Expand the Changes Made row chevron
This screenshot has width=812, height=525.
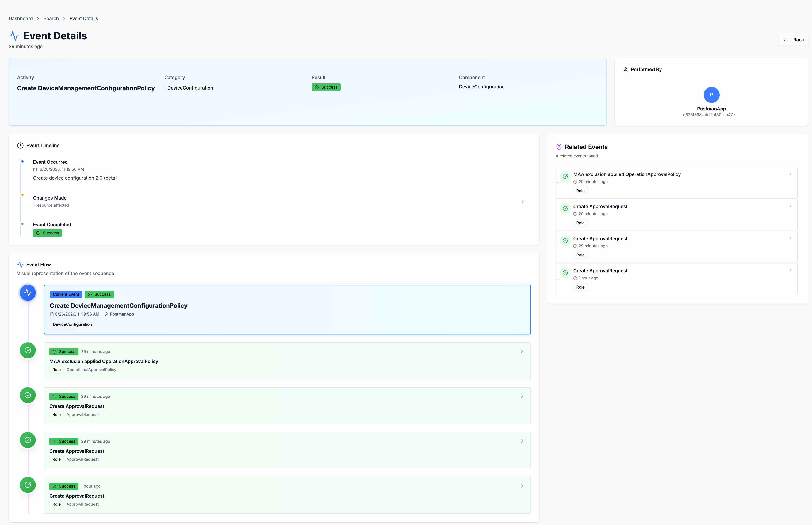[x=523, y=201]
